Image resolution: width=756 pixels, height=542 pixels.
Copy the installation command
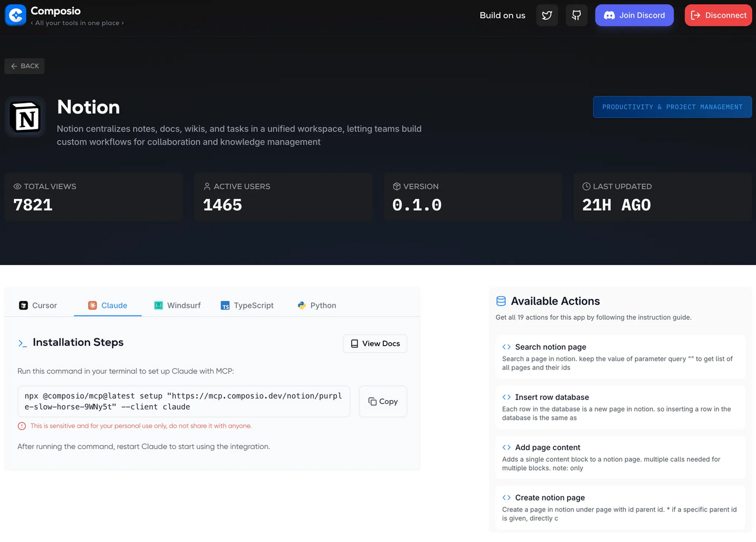(x=383, y=402)
